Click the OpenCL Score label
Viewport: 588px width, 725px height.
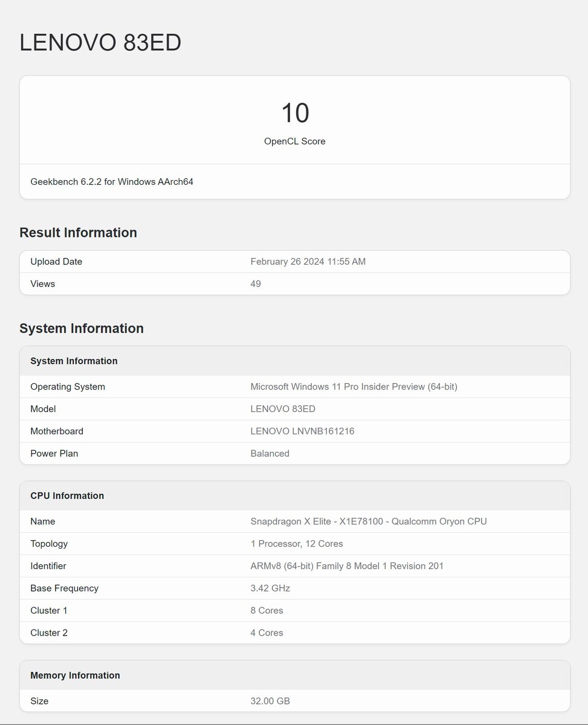tap(295, 141)
